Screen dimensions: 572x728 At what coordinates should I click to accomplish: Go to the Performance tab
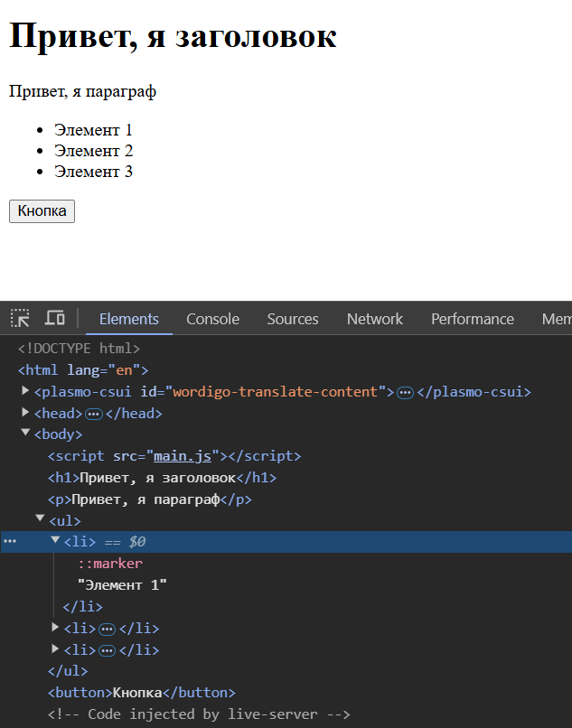coord(472,319)
